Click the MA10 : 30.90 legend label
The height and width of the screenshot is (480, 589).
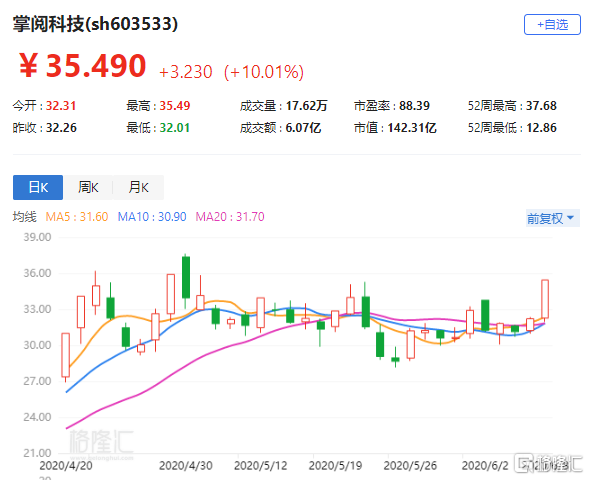[152, 217]
